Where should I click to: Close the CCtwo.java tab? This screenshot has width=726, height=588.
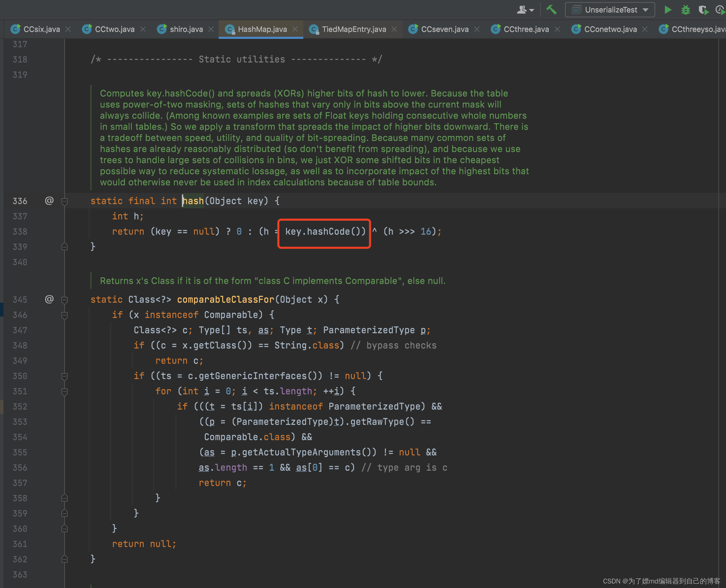[x=143, y=29]
